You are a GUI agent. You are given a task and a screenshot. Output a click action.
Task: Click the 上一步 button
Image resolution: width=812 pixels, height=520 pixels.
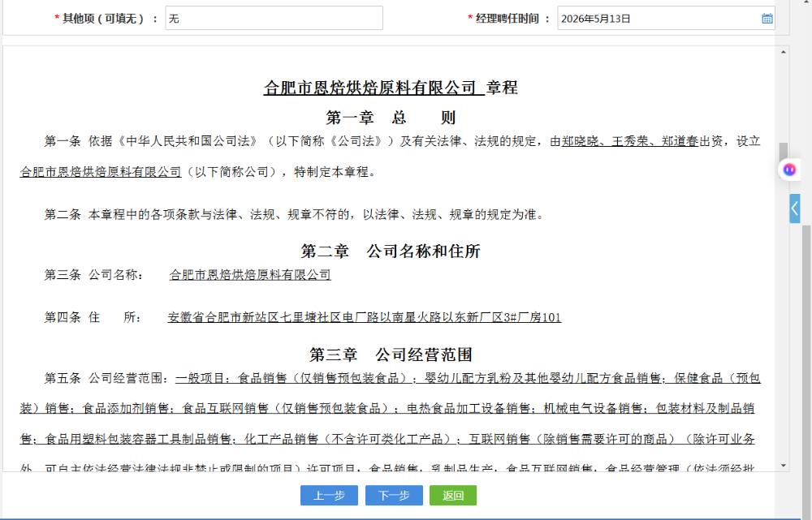[329, 495]
